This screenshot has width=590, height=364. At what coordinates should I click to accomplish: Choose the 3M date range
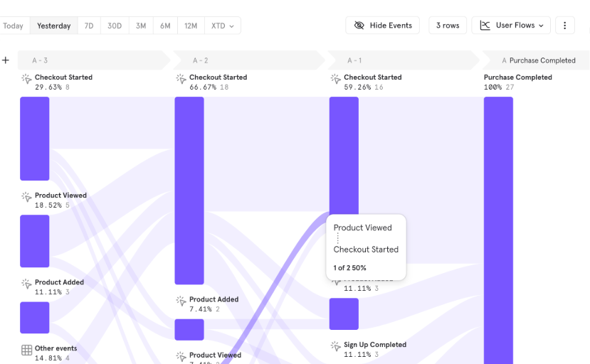(x=141, y=26)
